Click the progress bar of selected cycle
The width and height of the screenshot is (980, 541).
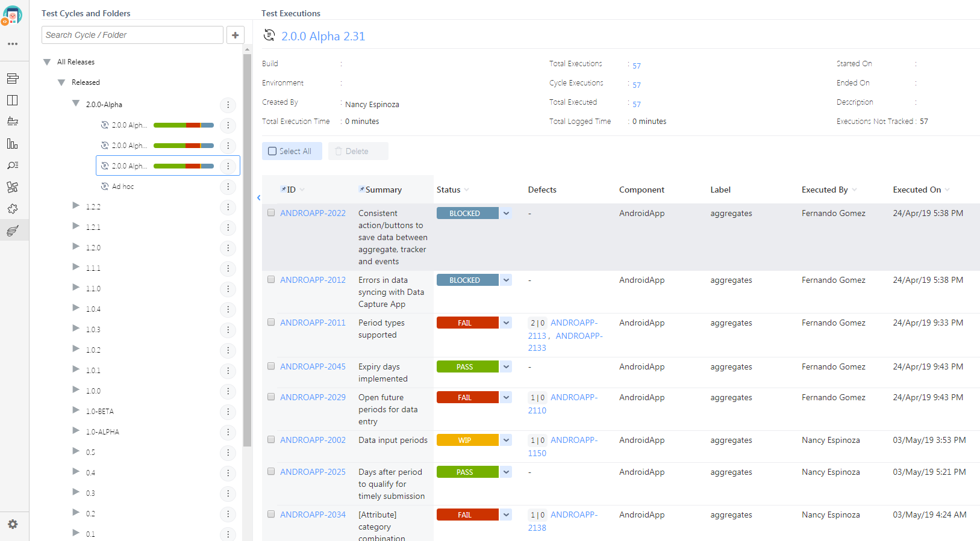click(184, 166)
